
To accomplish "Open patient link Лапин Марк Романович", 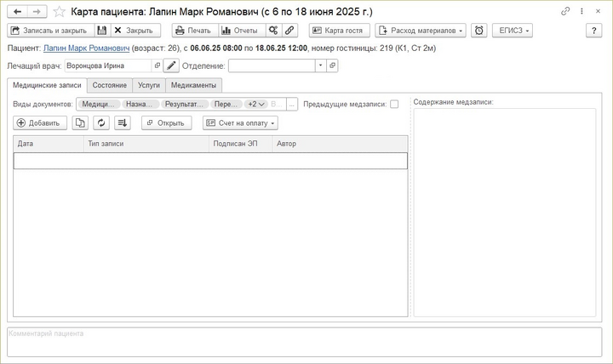I will point(86,48).
